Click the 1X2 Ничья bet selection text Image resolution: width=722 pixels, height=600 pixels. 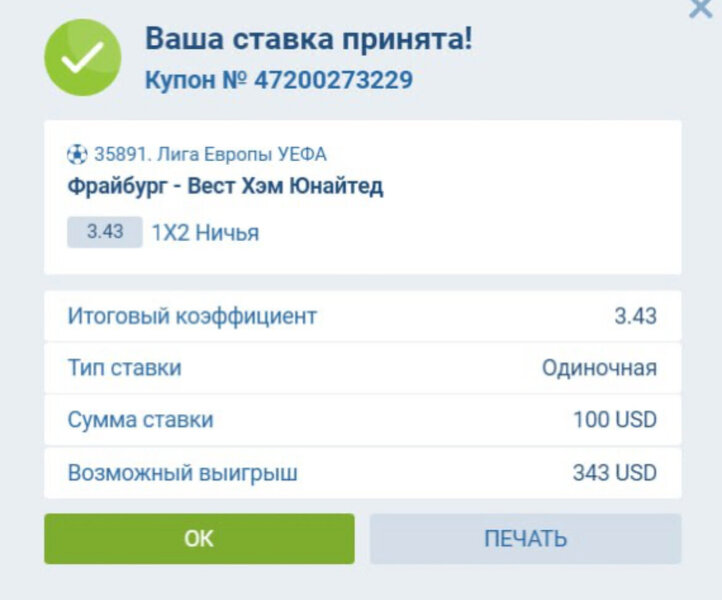click(205, 233)
